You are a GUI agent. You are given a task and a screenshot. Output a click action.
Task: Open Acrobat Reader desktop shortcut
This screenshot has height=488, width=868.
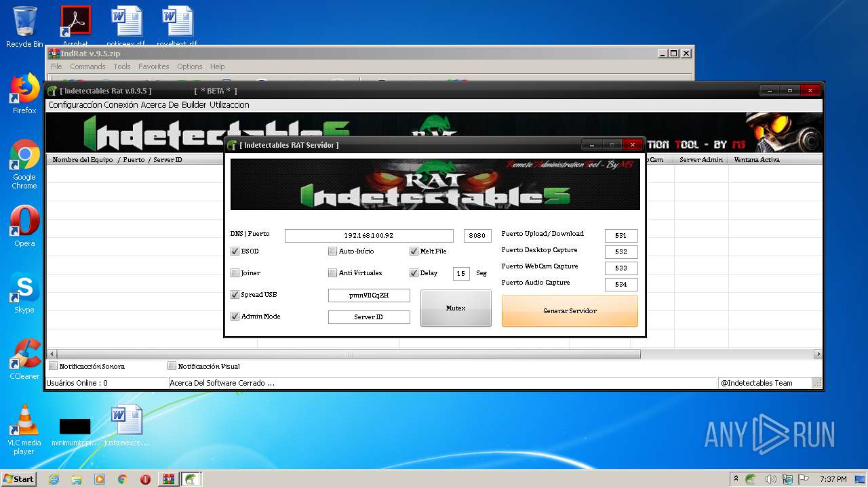75,26
